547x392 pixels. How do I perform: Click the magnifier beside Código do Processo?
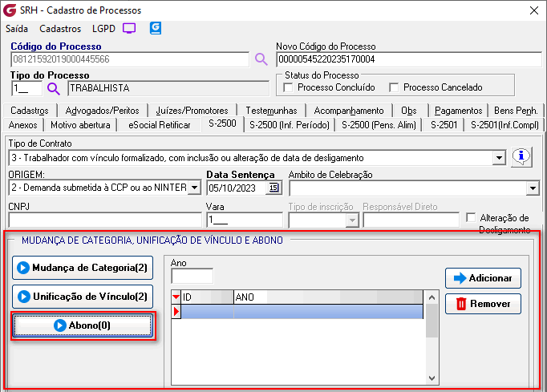click(261, 59)
